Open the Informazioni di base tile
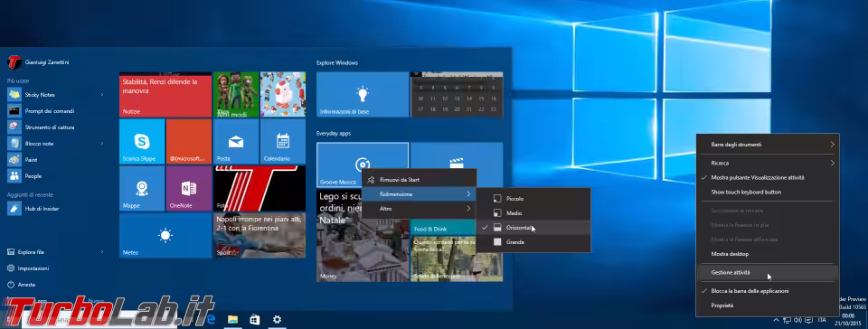Screen dimensions: 868x329 pos(363,94)
